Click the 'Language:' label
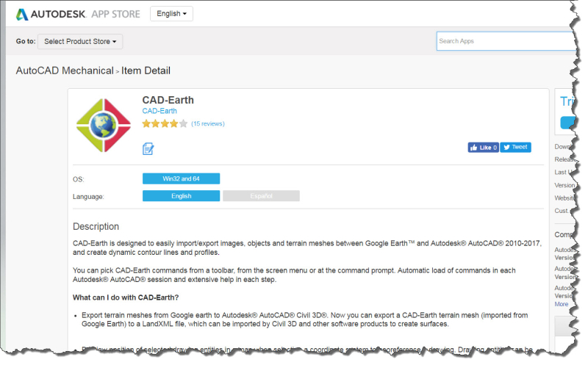This screenshot has height=365, width=588. coord(88,197)
